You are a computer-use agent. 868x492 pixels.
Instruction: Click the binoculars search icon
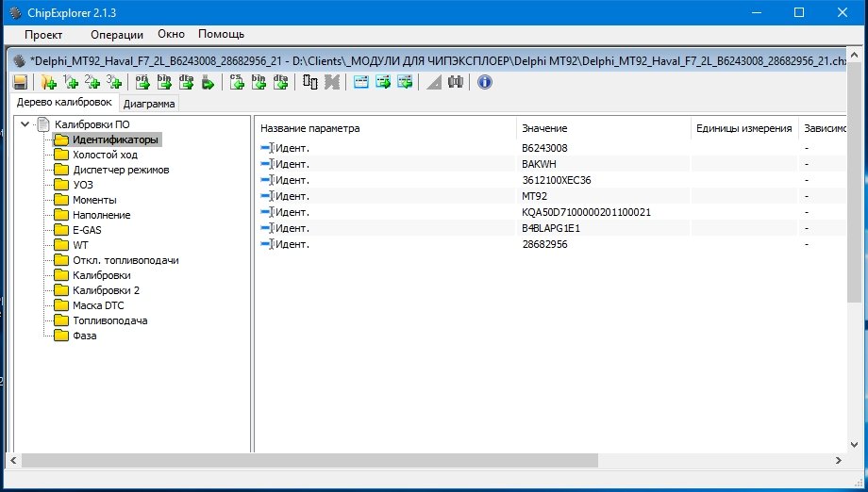457,83
